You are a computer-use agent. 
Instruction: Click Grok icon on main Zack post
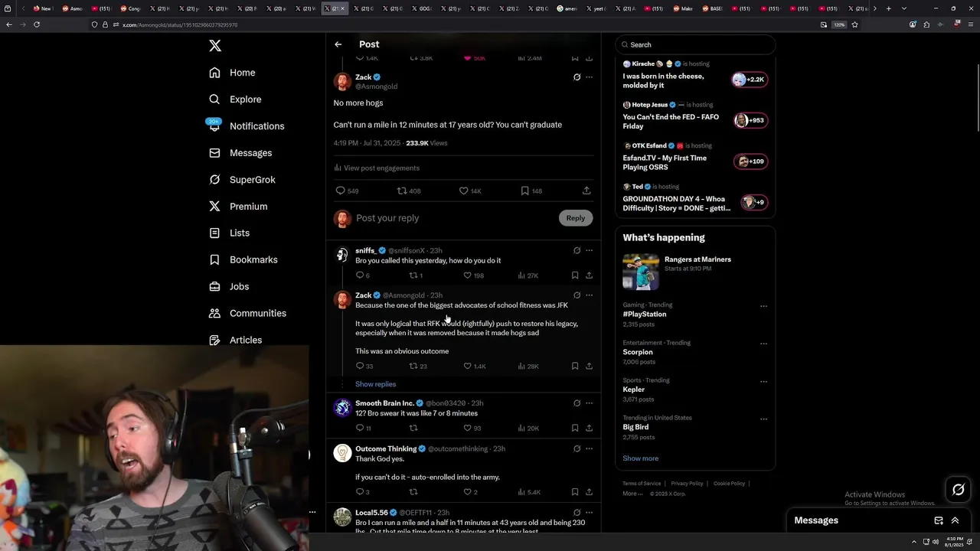tap(577, 77)
